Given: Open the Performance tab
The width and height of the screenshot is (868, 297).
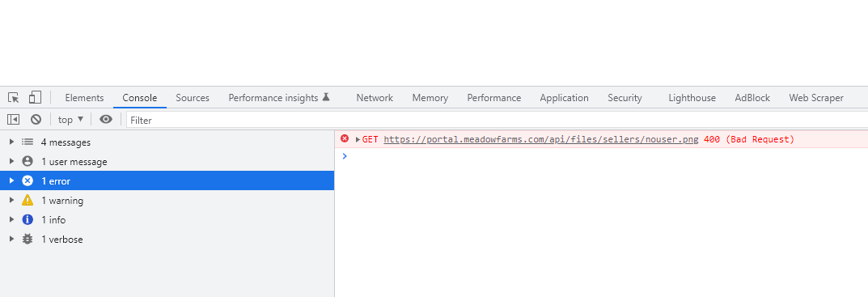Looking at the screenshot, I should coord(493,98).
